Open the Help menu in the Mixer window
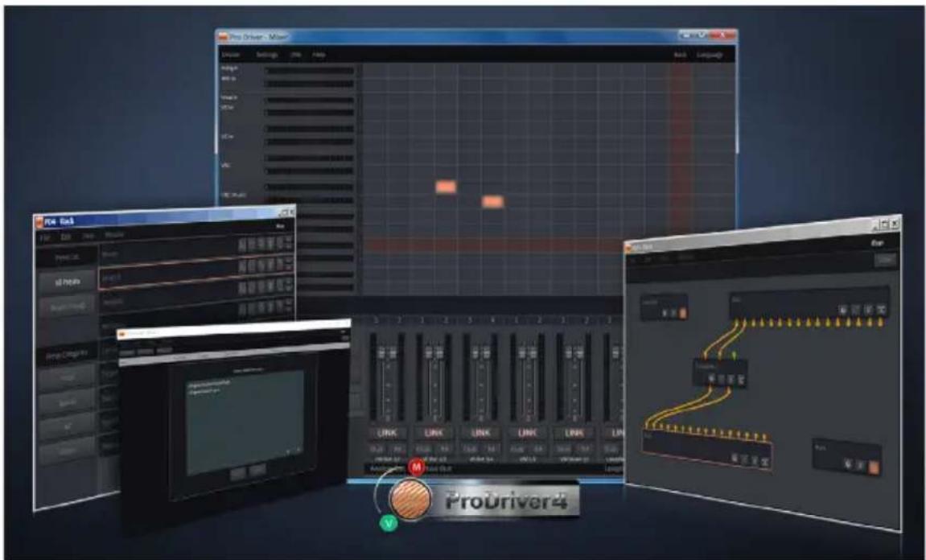This screenshot has width=926, height=560. [319, 55]
